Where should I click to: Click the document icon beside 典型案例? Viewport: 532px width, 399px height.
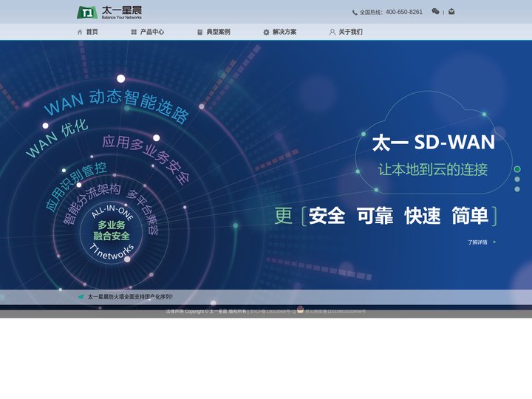pyautogui.click(x=199, y=33)
